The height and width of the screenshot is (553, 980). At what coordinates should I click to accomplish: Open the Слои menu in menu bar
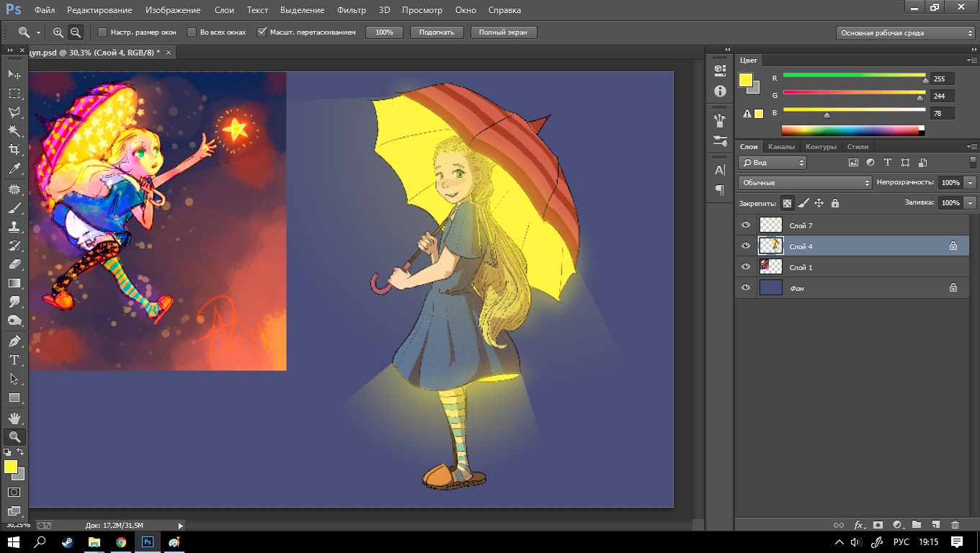(223, 10)
